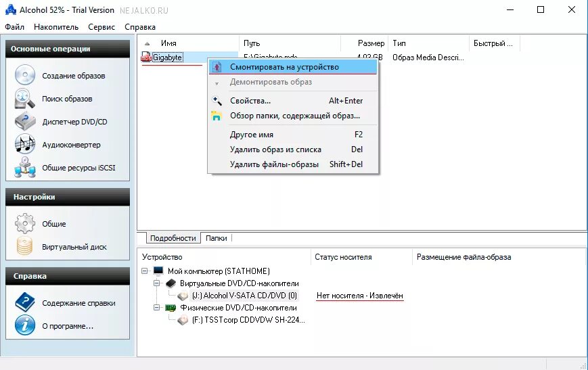Switch to the 'Папки' tab
588x370 pixels.
click(x=217, y=238)
